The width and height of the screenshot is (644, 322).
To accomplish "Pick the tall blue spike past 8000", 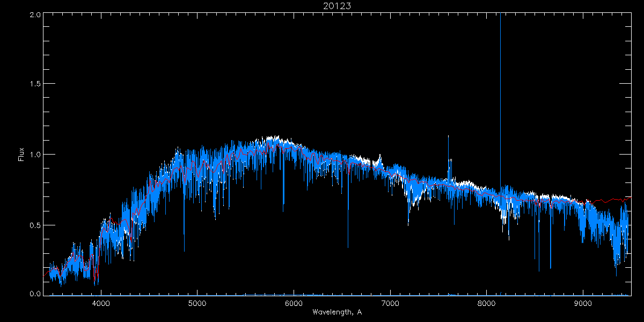I will 500,80.
